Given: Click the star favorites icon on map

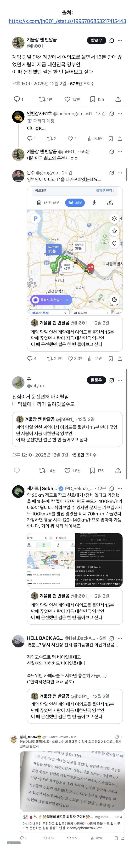Looking at the screenshot, I should (114, 231).
